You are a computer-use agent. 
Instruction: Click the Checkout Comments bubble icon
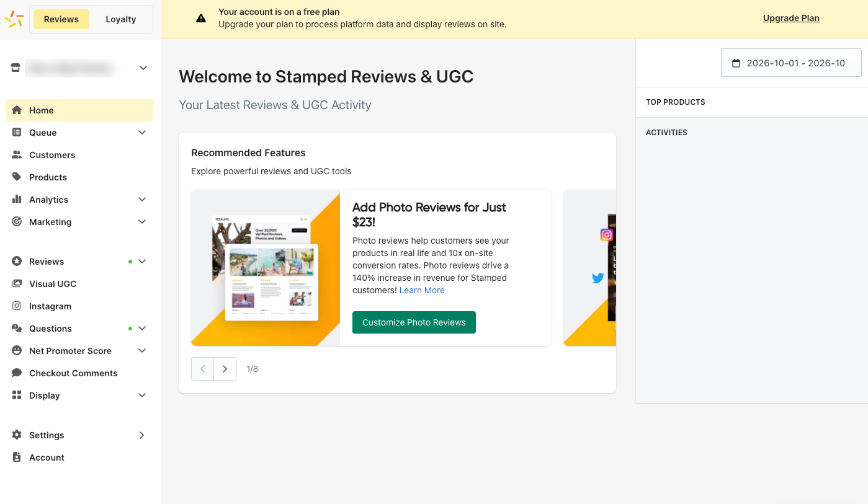point(17,373)
